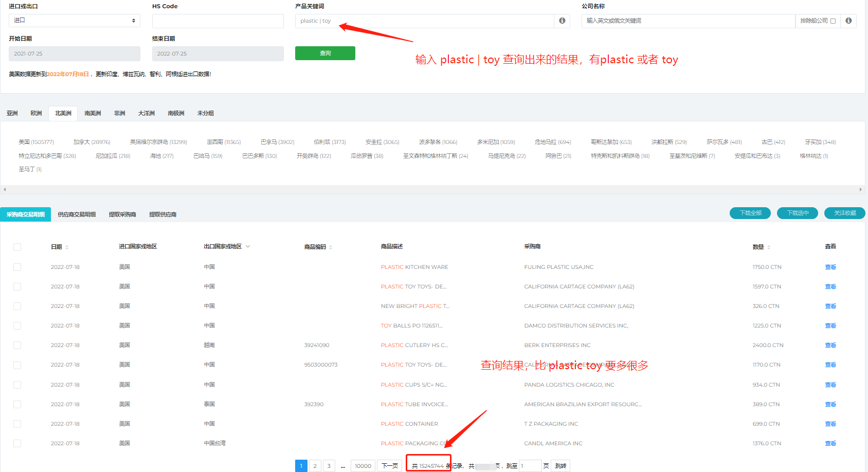Click the 下载全部 button

(x=750, y=213)
